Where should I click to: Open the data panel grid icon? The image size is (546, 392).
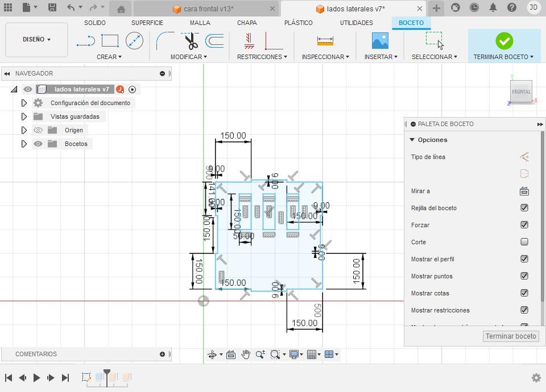pyautogui.click(x=7, y=7)
